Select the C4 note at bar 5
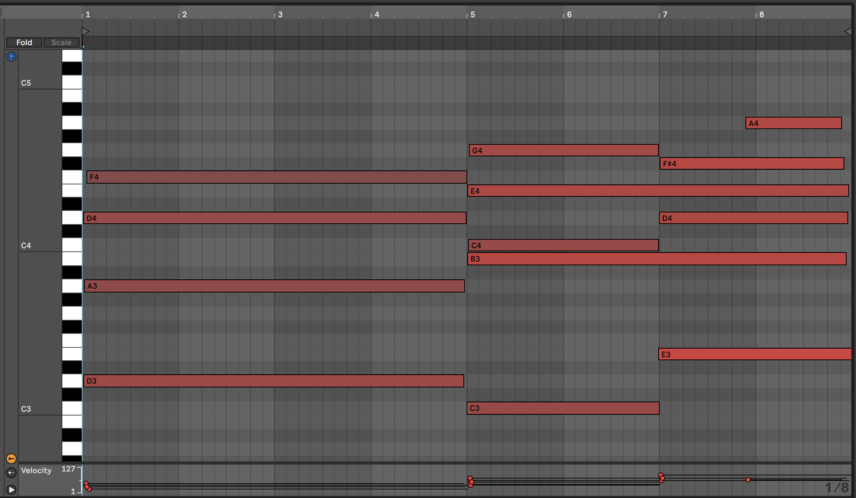The height and width of the screenshot is (498, 856). coord(563,245)
